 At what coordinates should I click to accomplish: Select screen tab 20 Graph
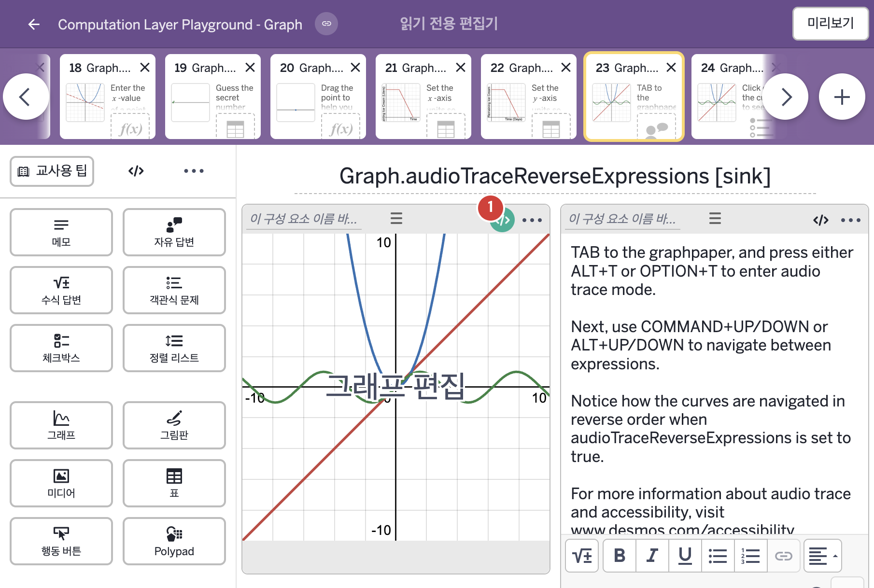click(318, 97)
